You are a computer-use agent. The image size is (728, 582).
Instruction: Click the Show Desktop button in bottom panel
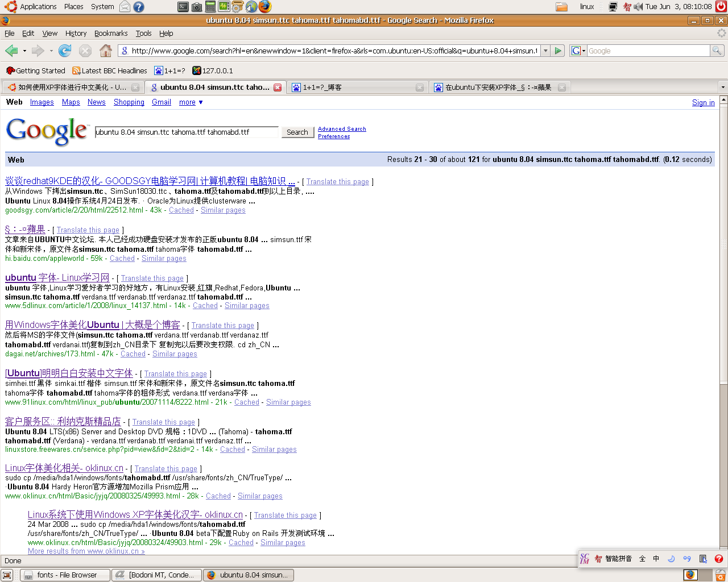(7, 575)
